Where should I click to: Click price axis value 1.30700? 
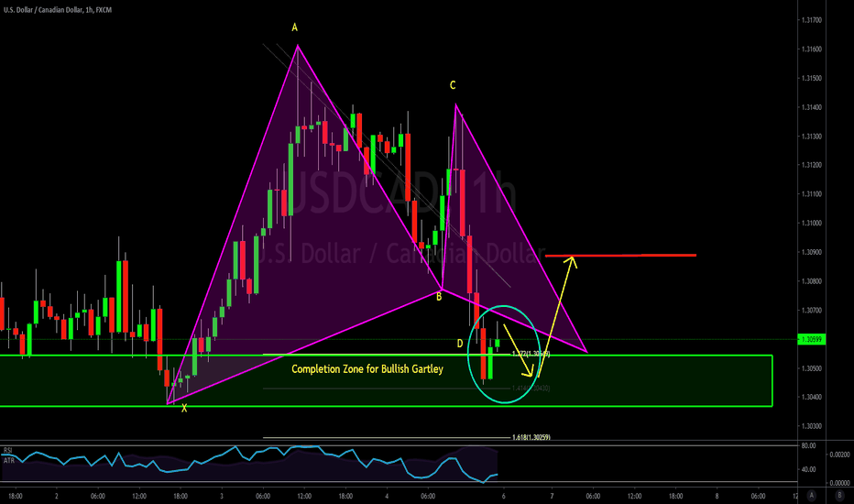click(x=811, y=311)
